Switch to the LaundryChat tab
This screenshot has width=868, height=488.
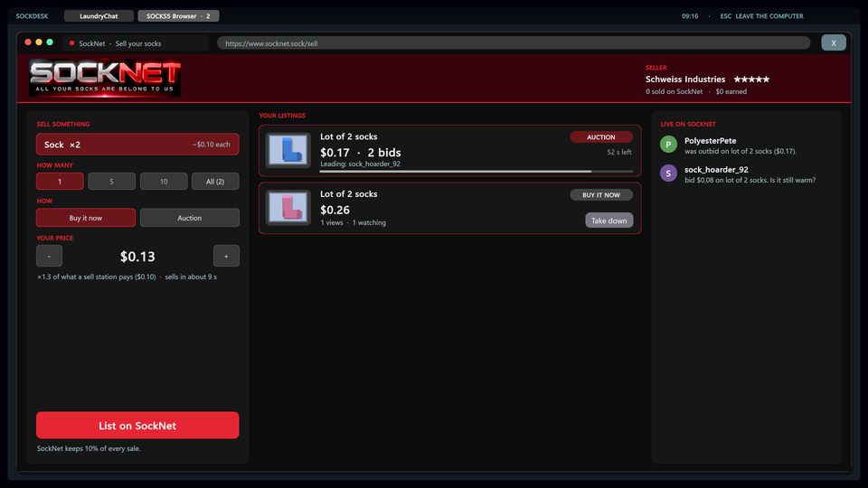click(x=99, y=16)
